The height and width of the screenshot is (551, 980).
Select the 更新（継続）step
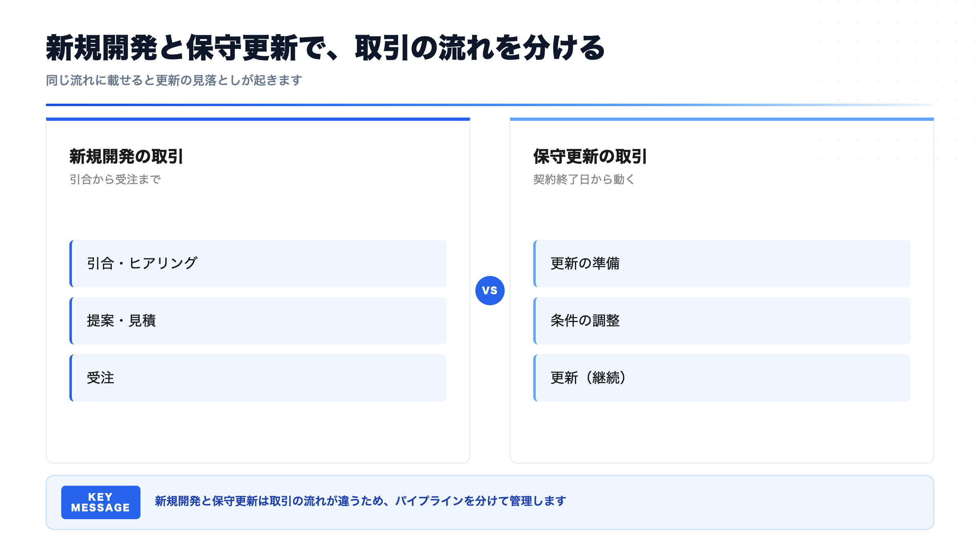point(722,378)
